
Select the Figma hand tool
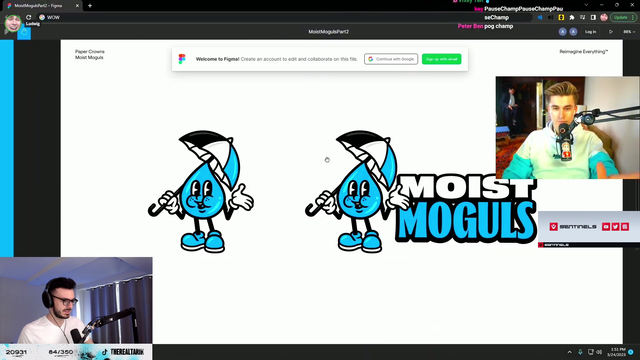click(24, 33)
